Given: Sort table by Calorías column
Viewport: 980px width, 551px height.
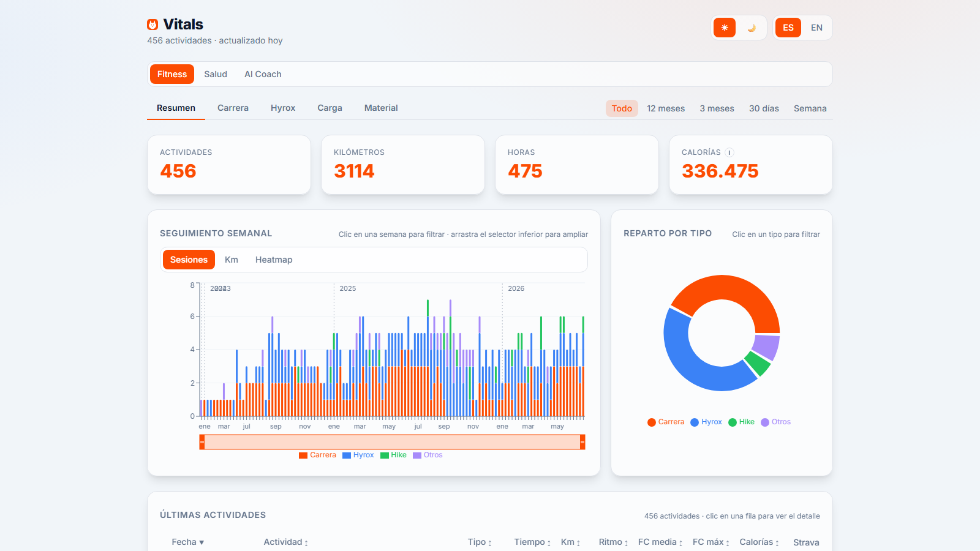Looking at the screenshot, I should point(759,542).
